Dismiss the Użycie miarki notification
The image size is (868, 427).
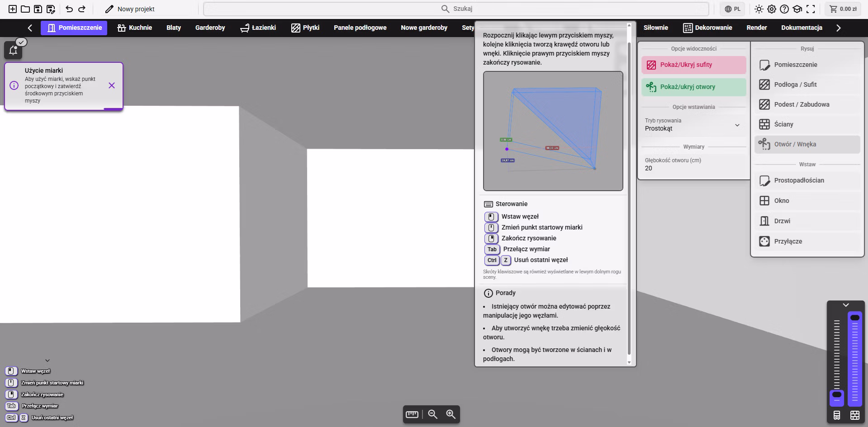point(112,85)
